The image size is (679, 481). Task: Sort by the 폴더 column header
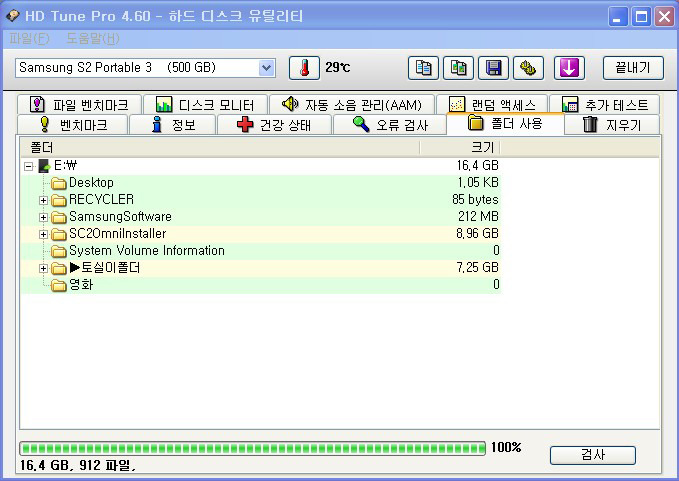pos(220,148)
